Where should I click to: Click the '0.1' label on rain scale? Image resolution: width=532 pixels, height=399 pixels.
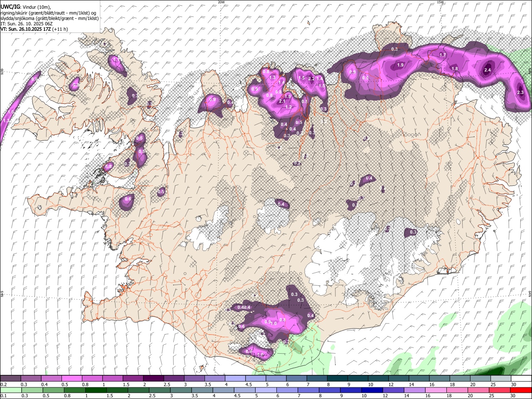(x=3, y=396)
